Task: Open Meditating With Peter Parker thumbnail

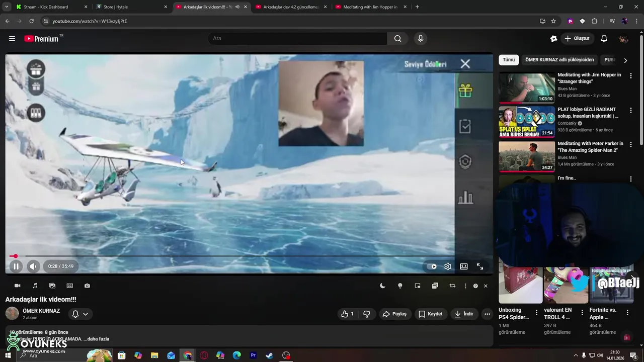Action: click(527, 156)
